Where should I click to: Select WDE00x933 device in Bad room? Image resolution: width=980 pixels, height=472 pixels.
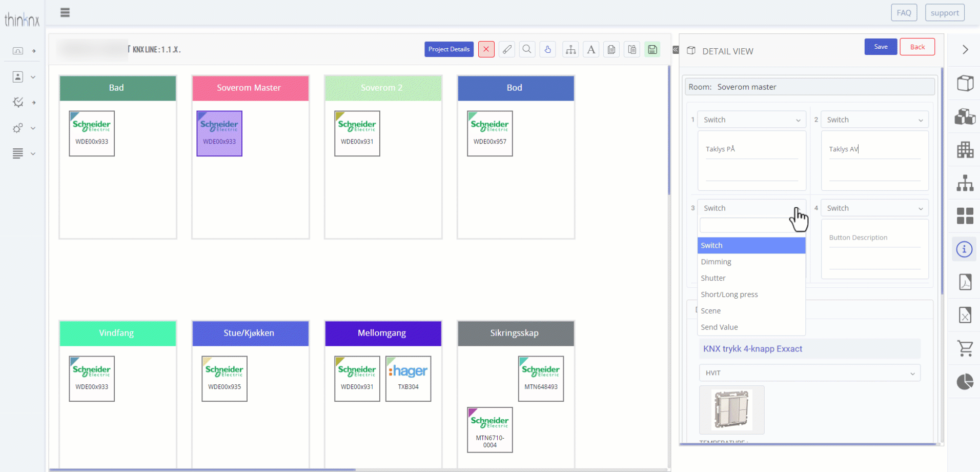[x=92, y=133]
